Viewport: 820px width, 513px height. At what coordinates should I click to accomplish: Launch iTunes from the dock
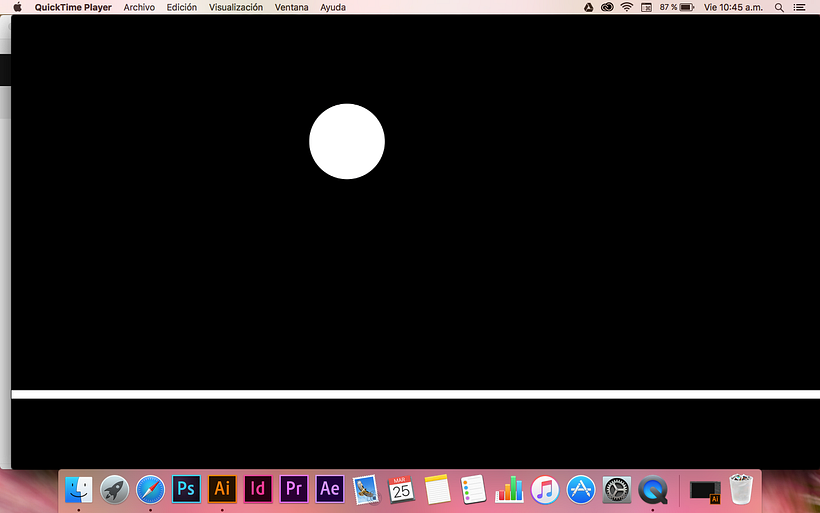tap(545, 489)
